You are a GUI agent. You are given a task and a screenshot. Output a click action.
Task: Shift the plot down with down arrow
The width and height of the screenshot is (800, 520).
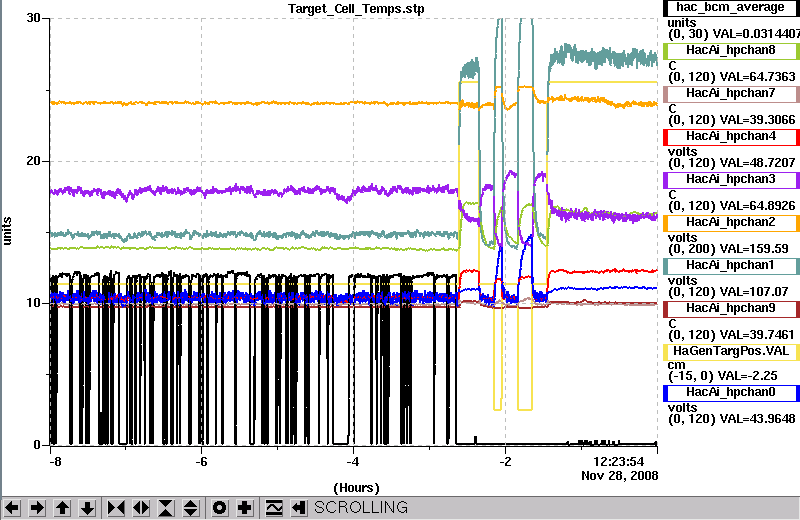(x=87, y=508)
